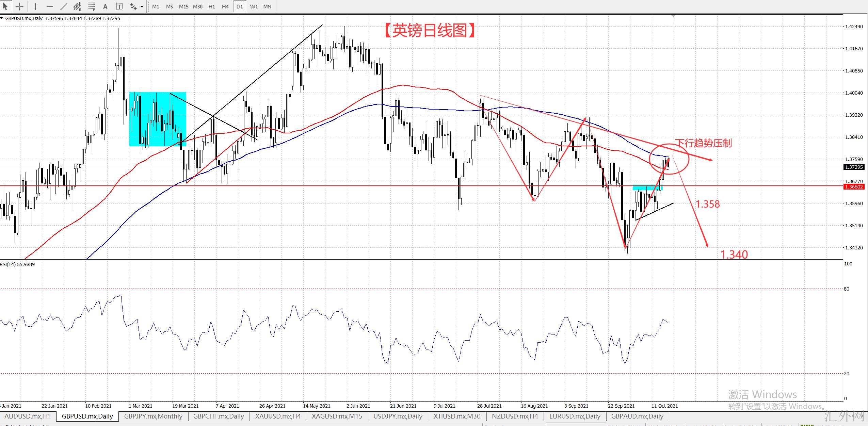This screenshot has height=426, width=868.
Task: Select the trendline drawing tool
Action: [x=64, y=6]
